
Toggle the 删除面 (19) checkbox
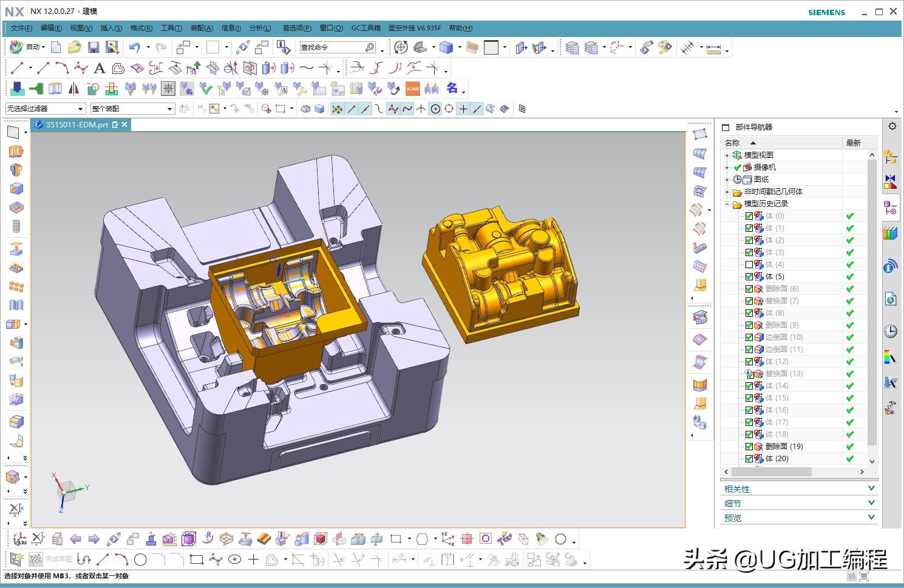(749, 447)
